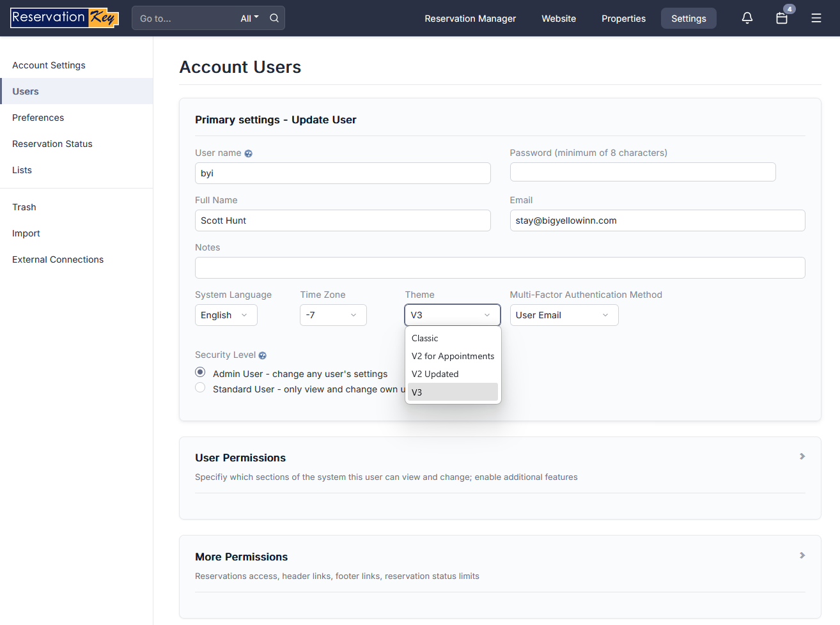840x625 pixels.
Task: Click the Security Level help icon
Action: point(263,355)
